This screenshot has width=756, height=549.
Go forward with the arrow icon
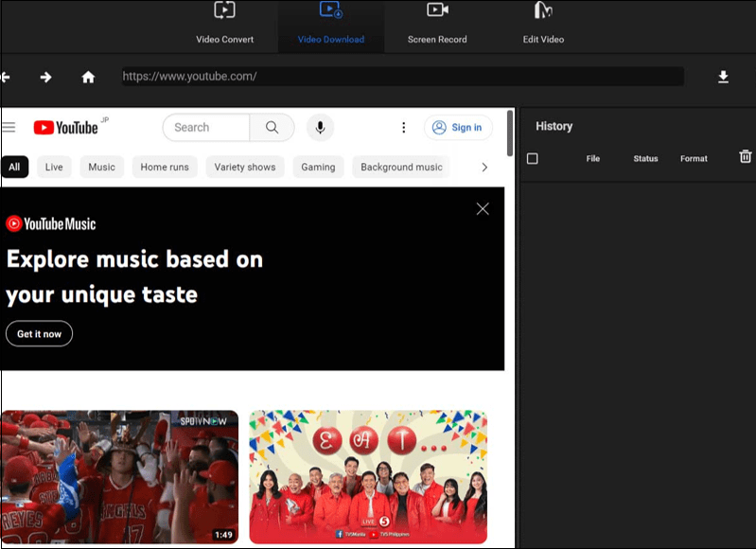tap(45, 78)
